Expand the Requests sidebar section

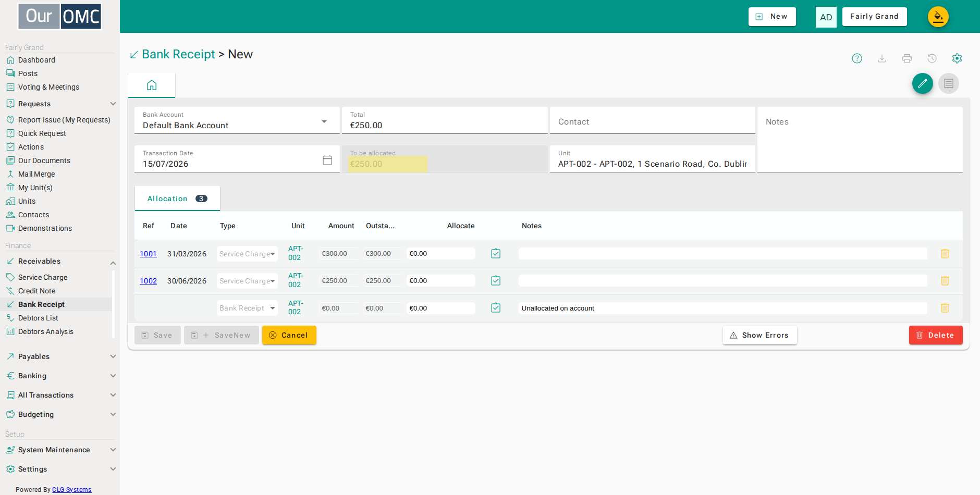[x=60, y=104]
